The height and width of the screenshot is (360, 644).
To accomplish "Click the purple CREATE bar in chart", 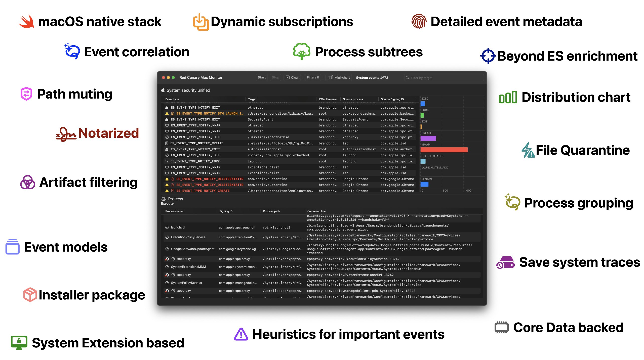I will click(x=428, y=138).
